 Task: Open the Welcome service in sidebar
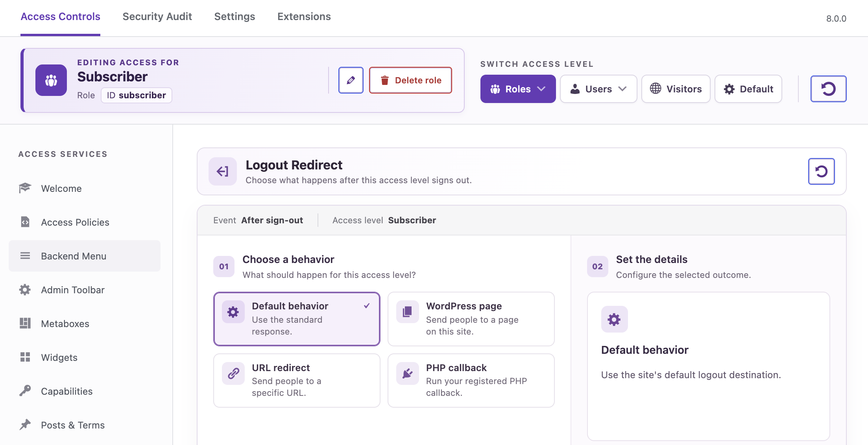click(85, 188)
